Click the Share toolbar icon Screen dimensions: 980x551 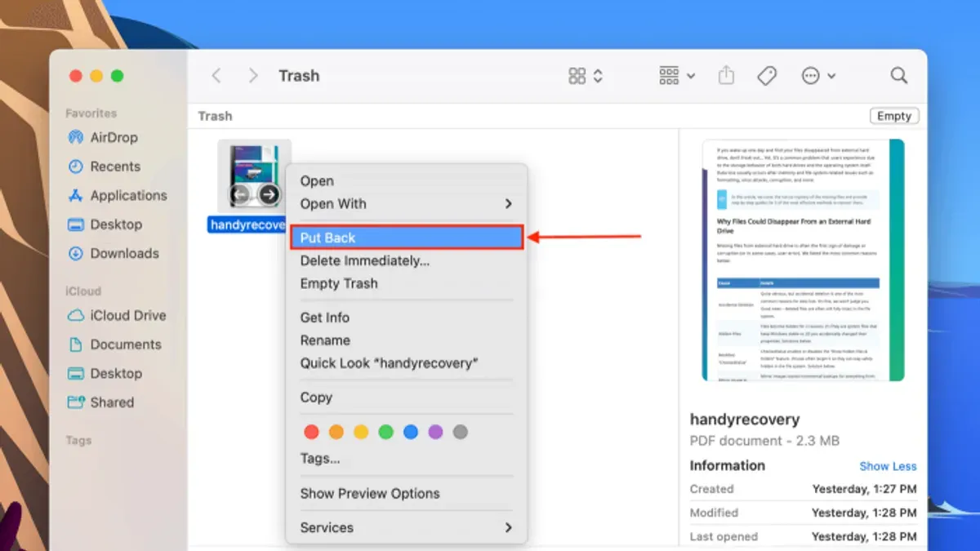(726, 76)
